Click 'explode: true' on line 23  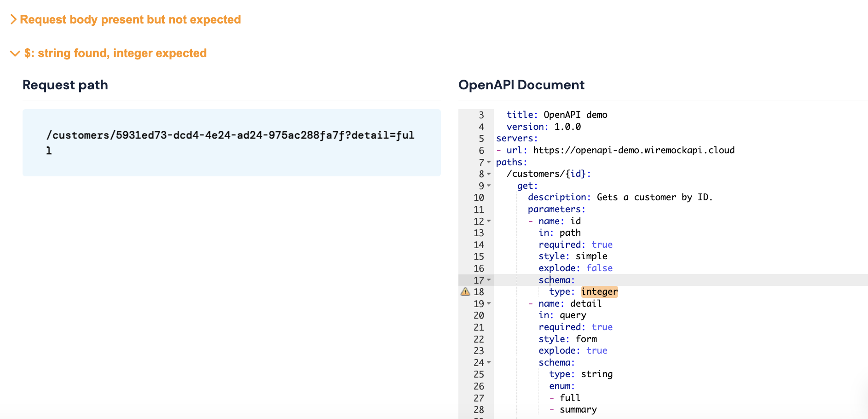pyautogui.click(x=573, y=350)
